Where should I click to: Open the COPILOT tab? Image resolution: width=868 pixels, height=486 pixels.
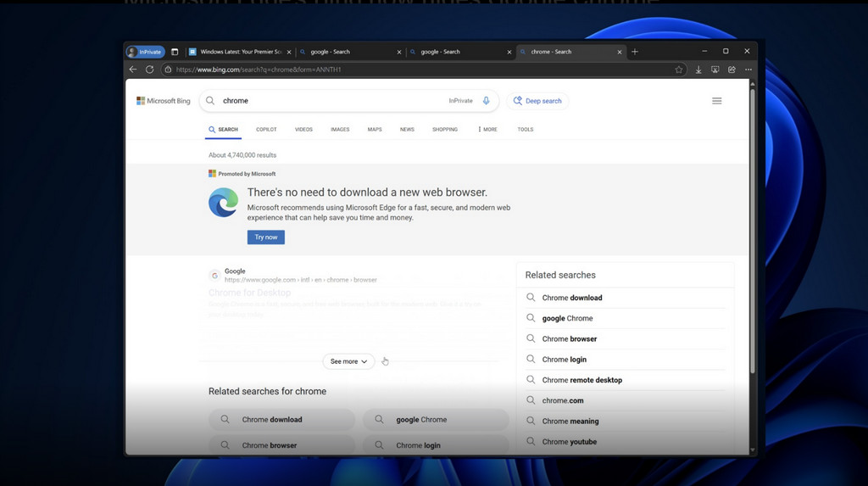pyautogui.click(x=266, y=129)
